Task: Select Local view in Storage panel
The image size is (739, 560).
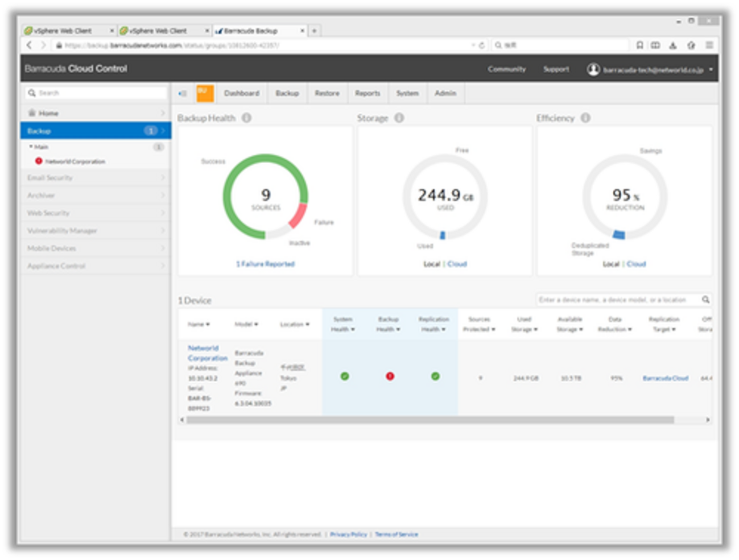Action: point(432,264)
